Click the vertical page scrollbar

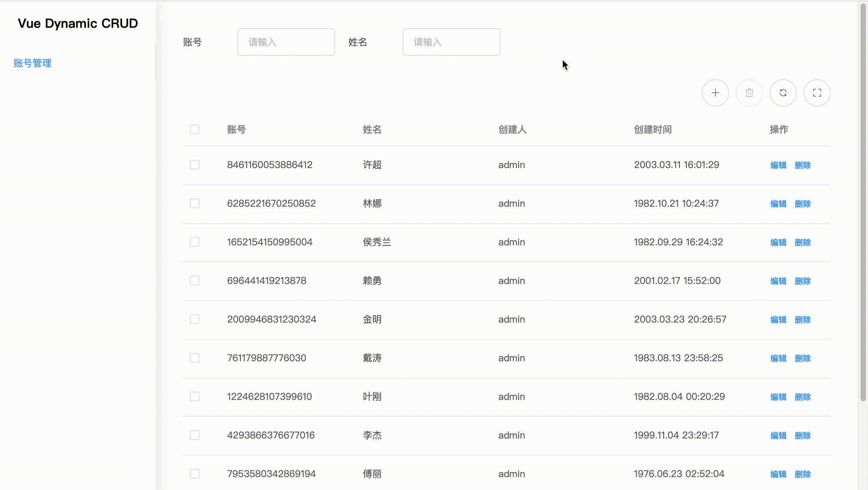click(863, 203)
